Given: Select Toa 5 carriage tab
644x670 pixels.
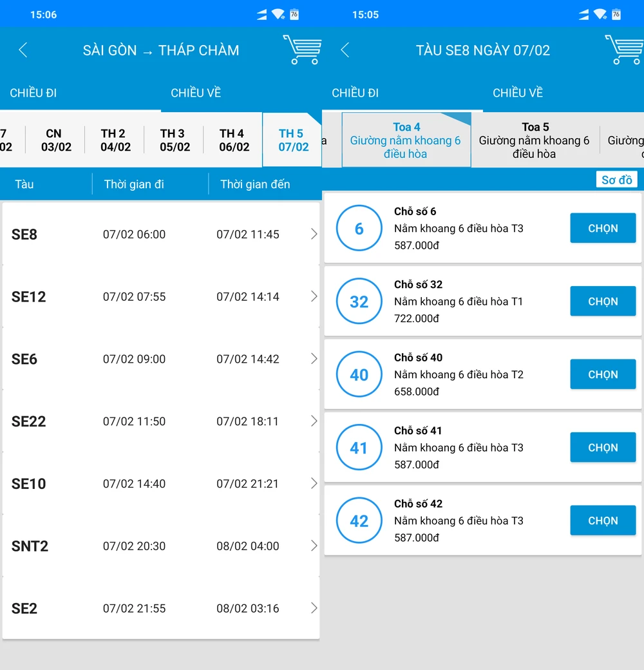Looking at the screenshot, I should point(535,140).
